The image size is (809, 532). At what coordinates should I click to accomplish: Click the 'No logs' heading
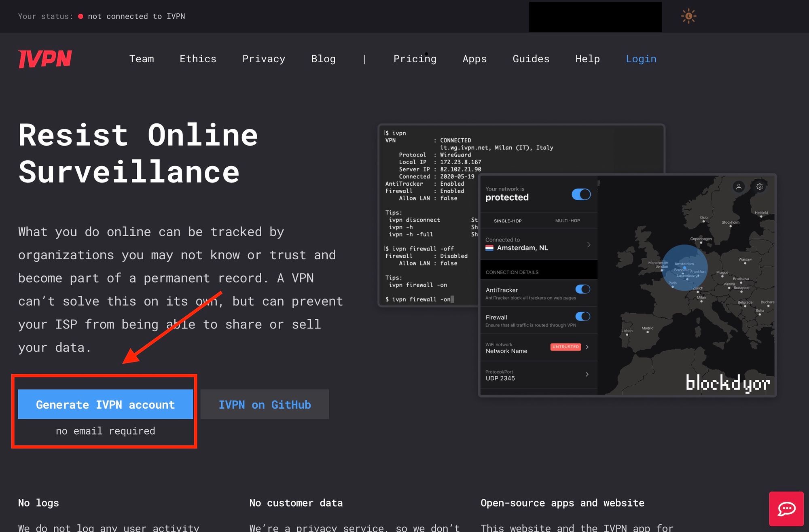coord(38,503)
